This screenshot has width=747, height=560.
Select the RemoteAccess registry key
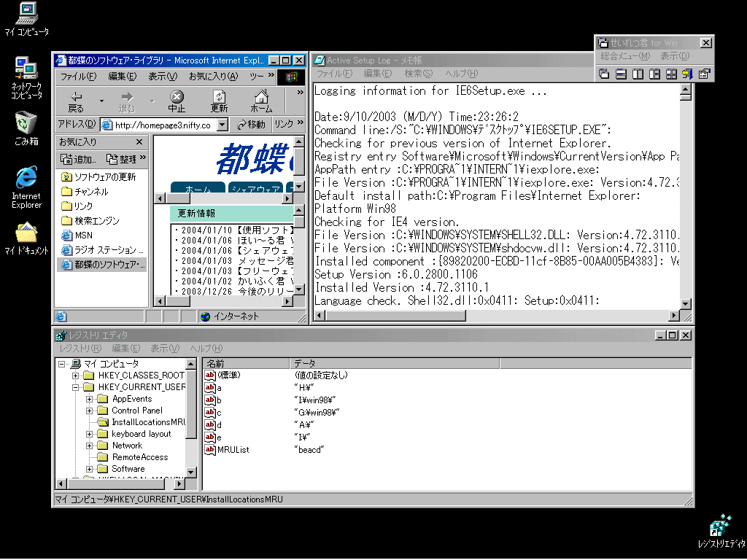pos(140,457)
